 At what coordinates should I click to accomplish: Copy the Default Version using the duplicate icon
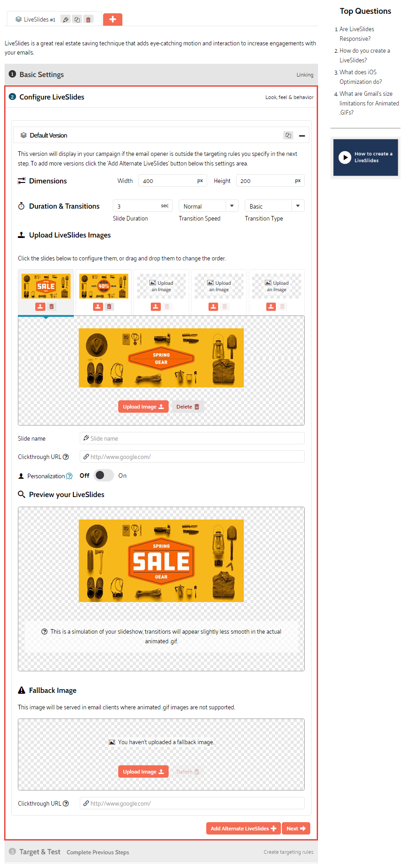point(288,135)
